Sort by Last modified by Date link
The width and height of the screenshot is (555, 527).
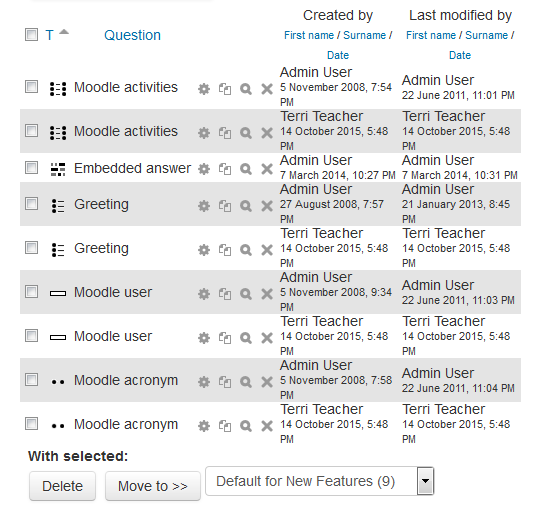(460, 55)
